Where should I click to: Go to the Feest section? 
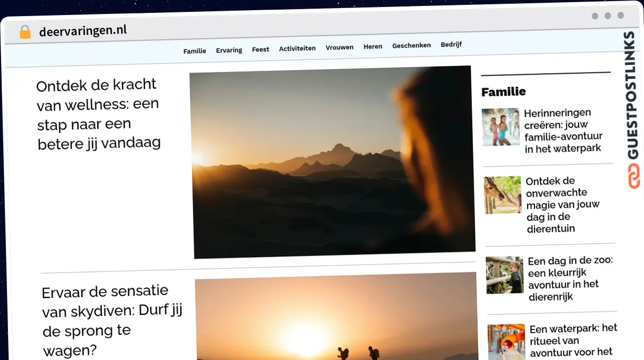(261, 49)
